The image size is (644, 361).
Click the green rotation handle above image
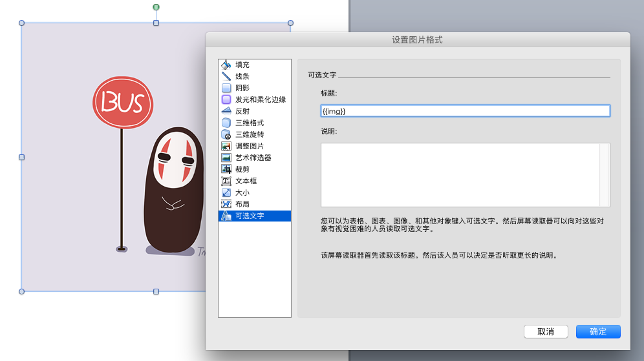(x=156, y=7)
